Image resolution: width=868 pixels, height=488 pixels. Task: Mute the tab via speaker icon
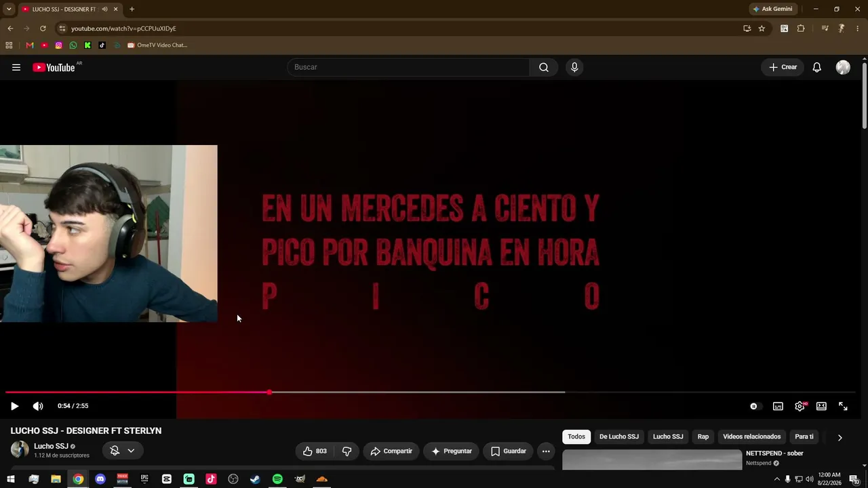pos(104,9)
